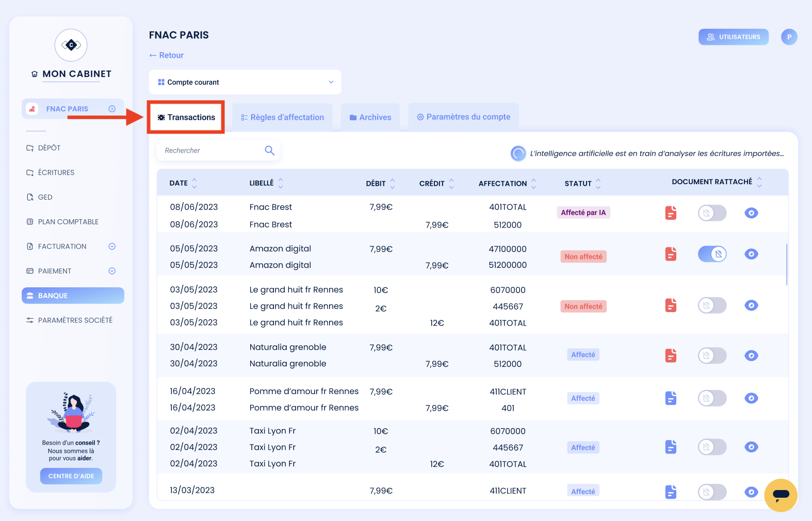
Task: Toggle document switch for Taxi Lyon Fr row
Action: click(x=712, y=447)
